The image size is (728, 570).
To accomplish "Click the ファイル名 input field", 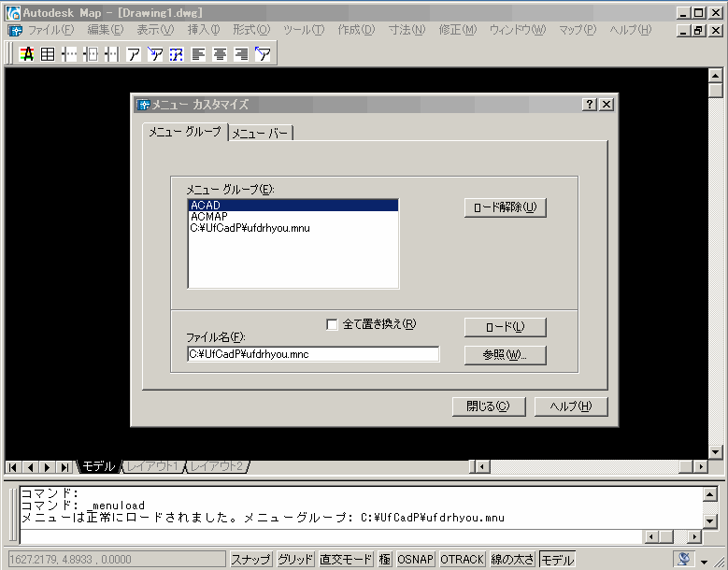I will click(x=313, y=354).
